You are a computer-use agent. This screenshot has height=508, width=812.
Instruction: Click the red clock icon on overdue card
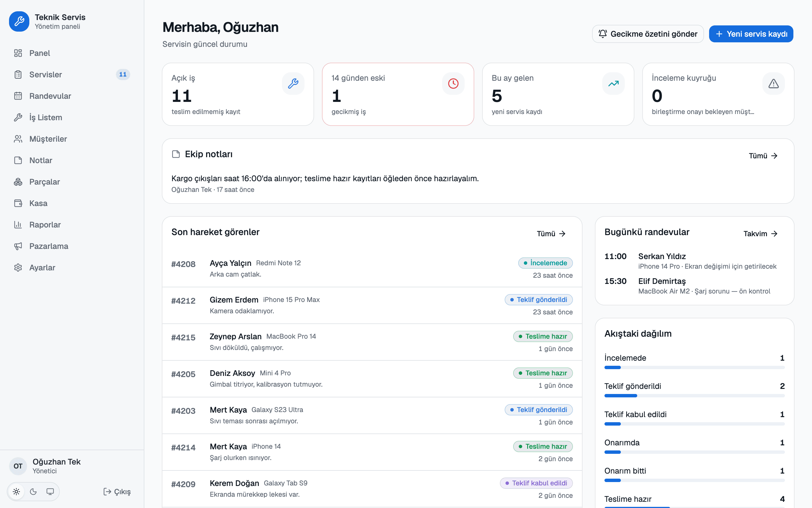(453, 83)
